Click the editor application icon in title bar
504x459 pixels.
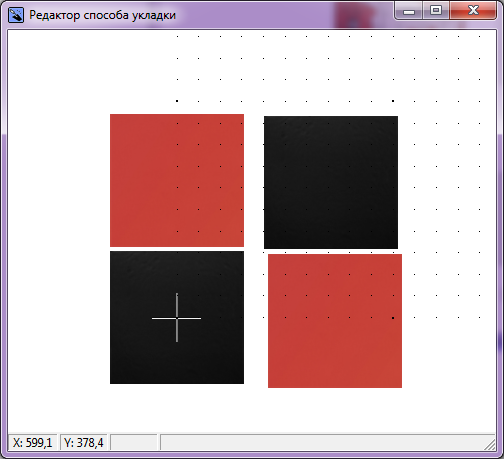pyautogui.click(x=16, y=15)
